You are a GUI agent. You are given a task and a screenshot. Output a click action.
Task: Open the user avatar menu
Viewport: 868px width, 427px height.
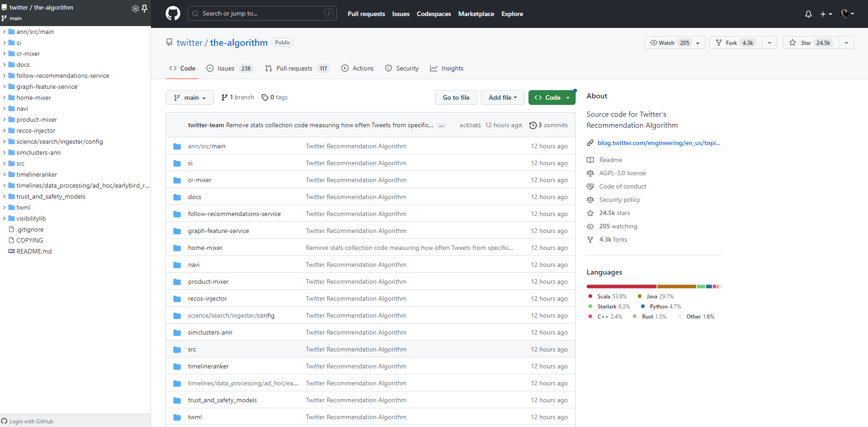pos(847,14)
